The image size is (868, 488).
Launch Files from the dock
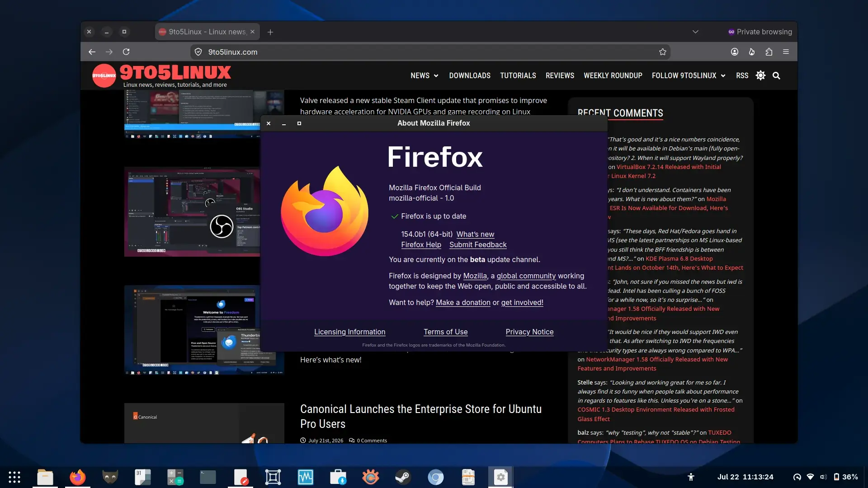pos(45,477)
